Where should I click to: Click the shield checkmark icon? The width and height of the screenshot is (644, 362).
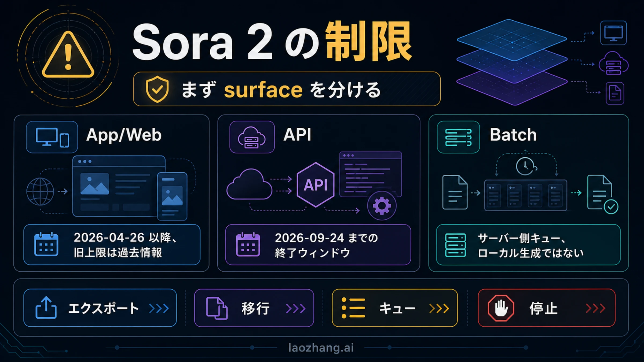click(x=157, y=89)
